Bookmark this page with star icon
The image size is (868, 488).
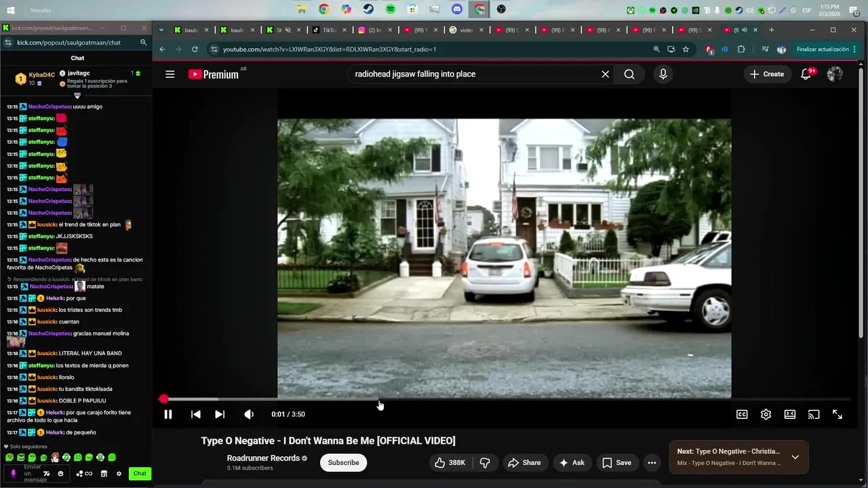[x=686, y=49]
